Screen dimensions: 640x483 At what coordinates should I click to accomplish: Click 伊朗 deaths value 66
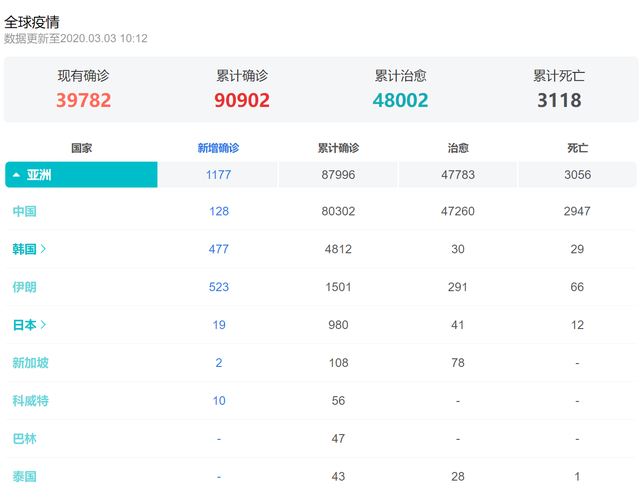point(577,287)
